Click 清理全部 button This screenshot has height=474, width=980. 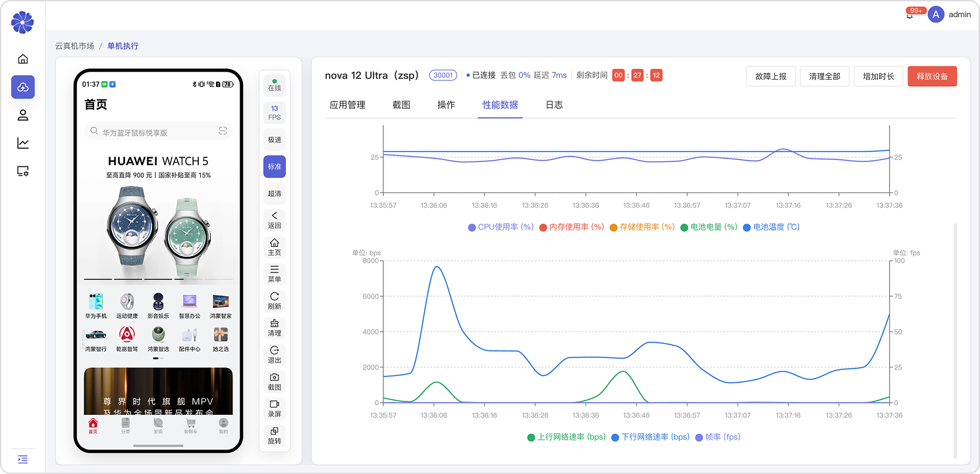[825, 76]
